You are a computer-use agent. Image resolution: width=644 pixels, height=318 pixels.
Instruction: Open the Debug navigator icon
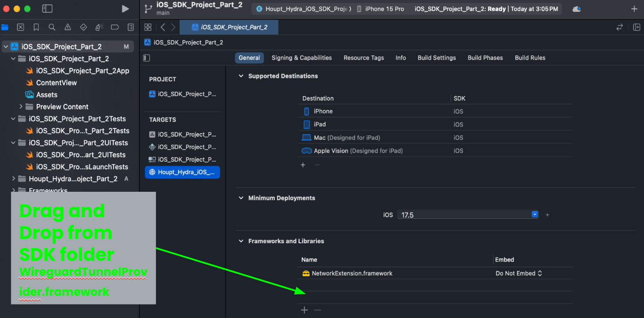pos(99,27)
